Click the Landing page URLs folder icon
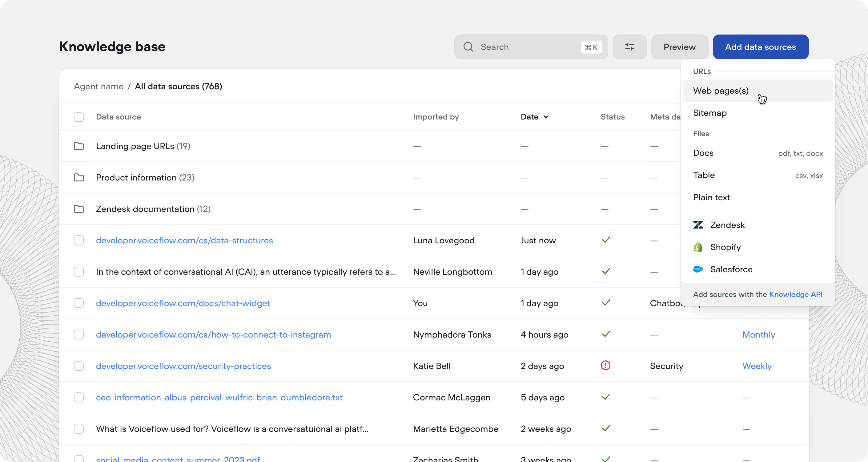This screenshot has width=868, height=462. tap(79, 146)
